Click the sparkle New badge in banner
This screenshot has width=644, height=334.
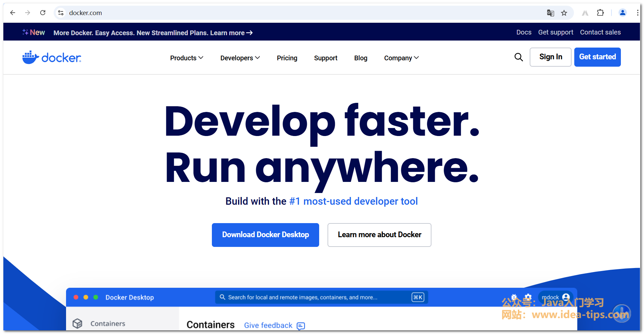[34, 32]
